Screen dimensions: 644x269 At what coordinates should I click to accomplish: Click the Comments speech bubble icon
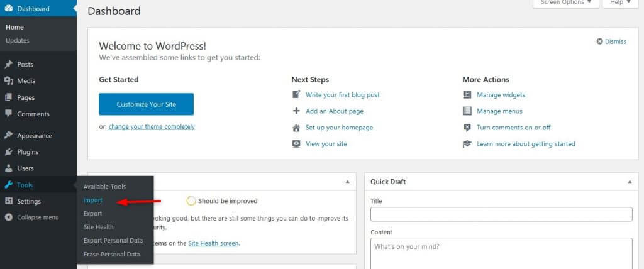9,114
